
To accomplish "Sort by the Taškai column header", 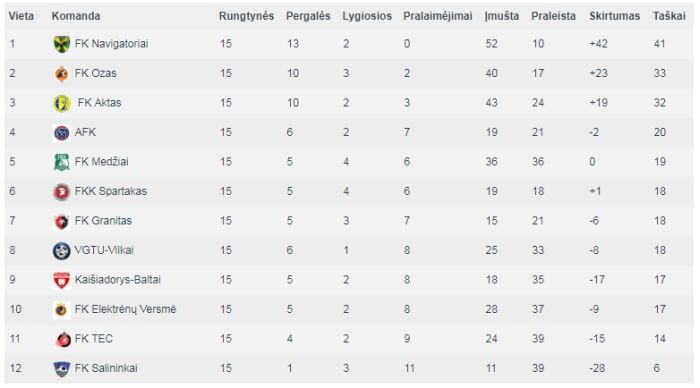I will (x=669, y=16).
